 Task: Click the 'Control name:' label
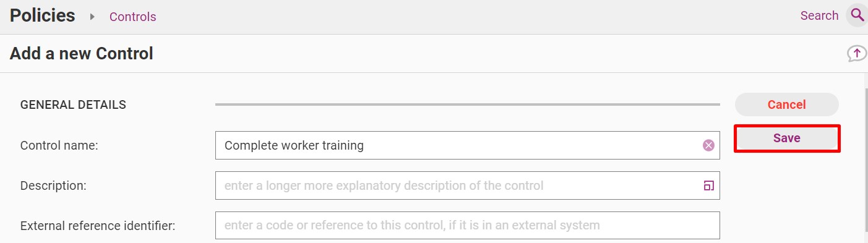[59, 146]
